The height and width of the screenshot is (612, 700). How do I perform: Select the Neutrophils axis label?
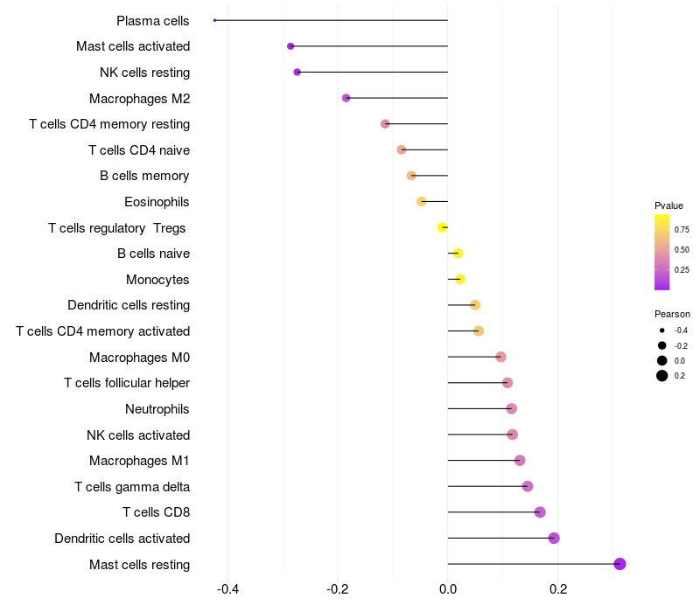tap(157, 409)
